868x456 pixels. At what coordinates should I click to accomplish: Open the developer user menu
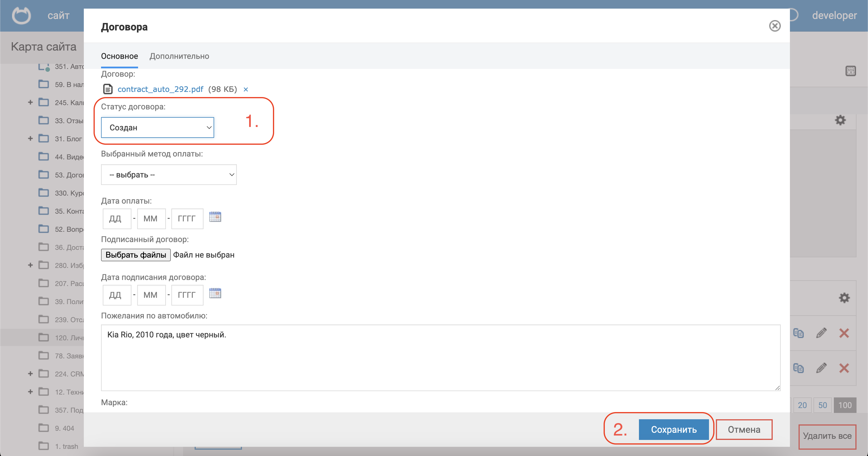pyautogui.click(x=834, y=16)
